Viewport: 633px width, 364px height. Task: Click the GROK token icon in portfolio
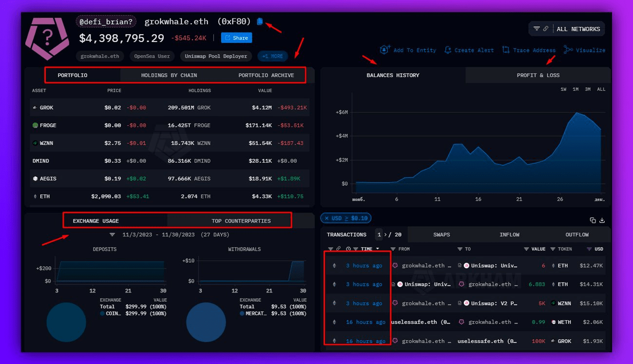tap(35, 107)
